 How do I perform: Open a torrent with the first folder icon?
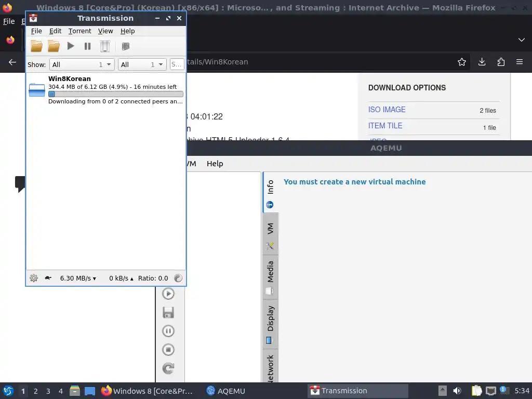[x=36, y=46]
